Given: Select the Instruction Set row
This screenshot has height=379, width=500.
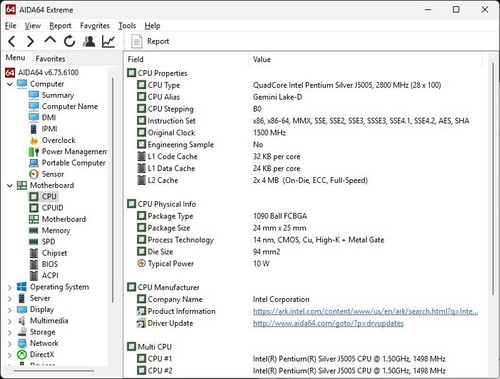Looking at the screenshot, I should [303, 121].
